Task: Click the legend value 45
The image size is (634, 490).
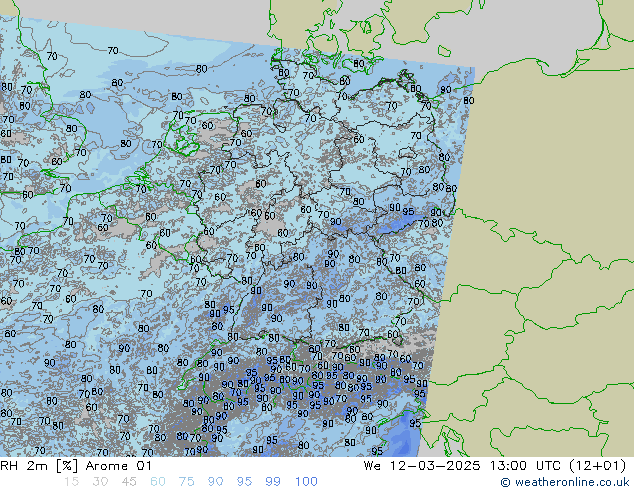Action: (129, 482)
